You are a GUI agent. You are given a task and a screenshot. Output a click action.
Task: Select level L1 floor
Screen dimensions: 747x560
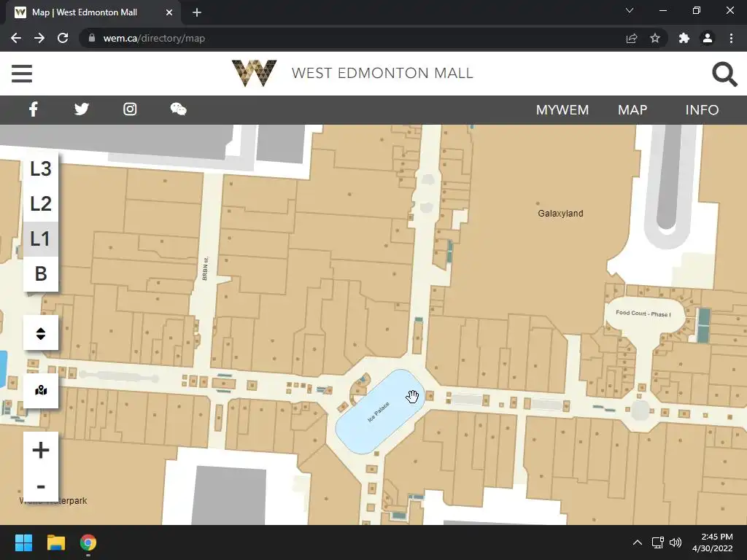tap(41, 239)
